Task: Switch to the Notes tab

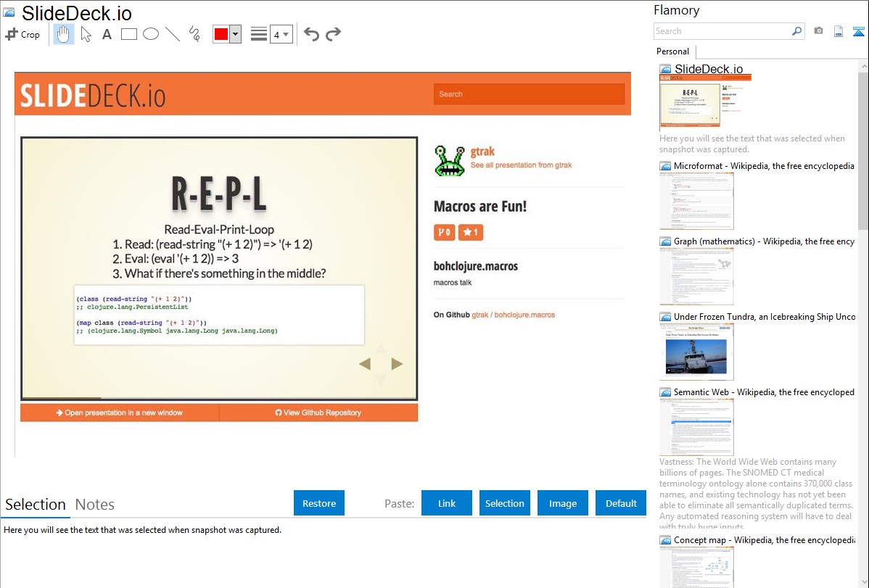Action: (95, 505)
